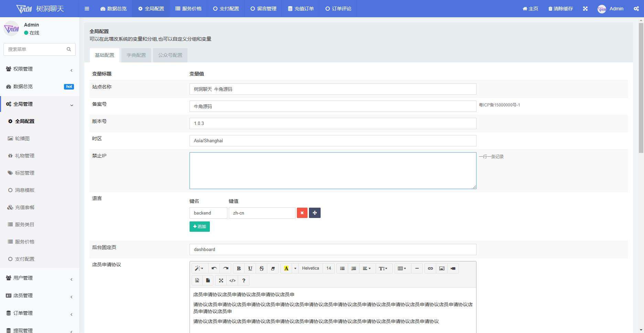Switch to the 基础配置 tab
The width and height of the screenshot is (644, 333).
click(105, 55)
